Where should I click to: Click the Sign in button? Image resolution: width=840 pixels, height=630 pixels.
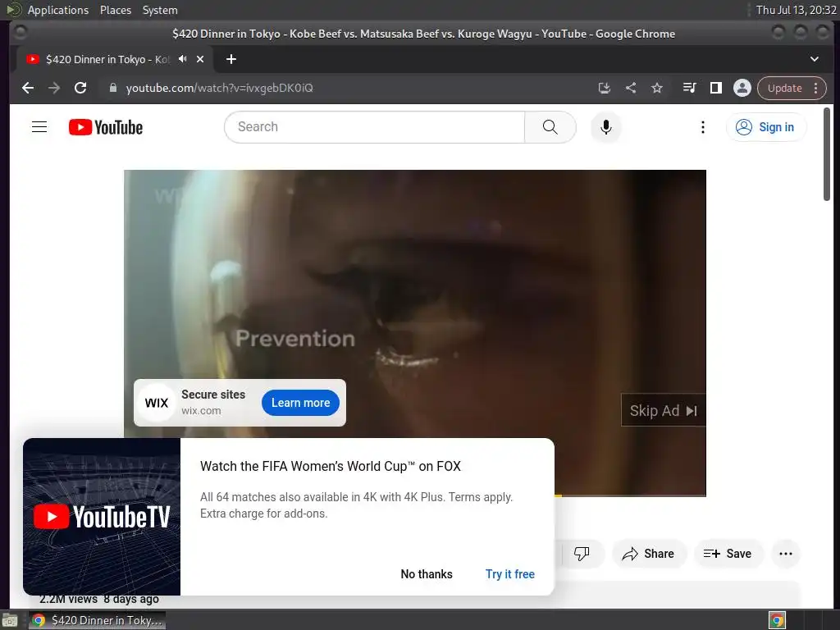765,127
